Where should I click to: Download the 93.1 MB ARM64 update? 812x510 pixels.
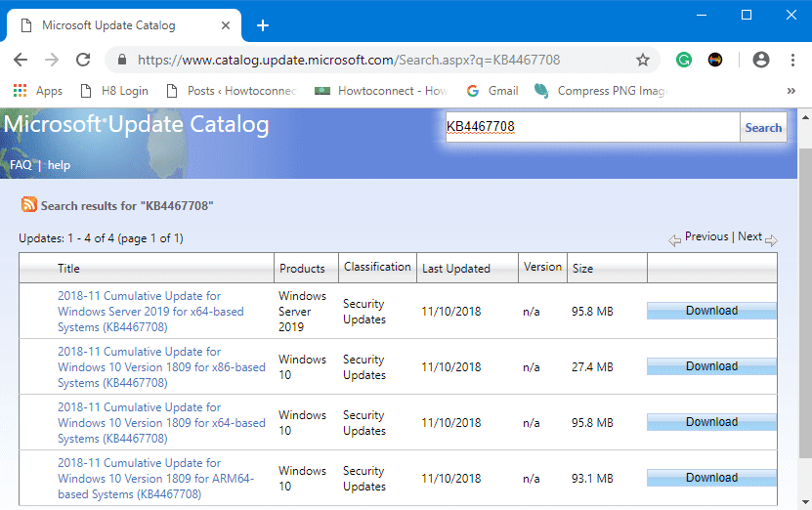(x=711, y=478)
